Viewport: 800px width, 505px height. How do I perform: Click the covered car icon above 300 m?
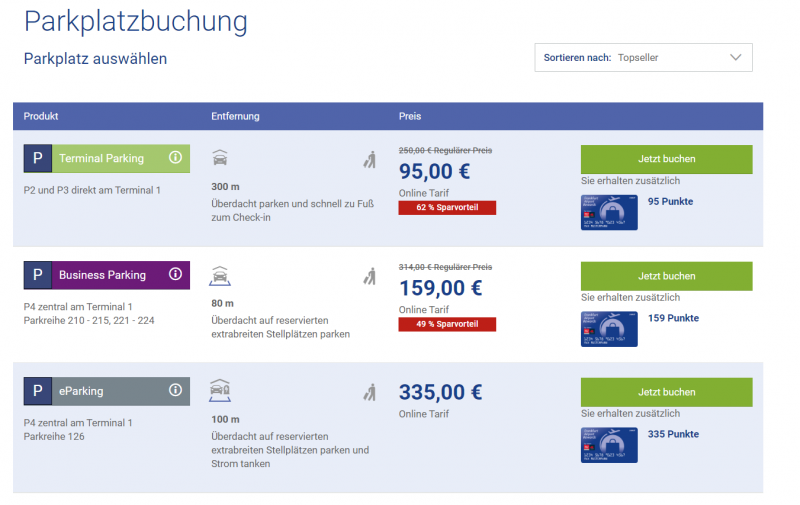(221, 158)
